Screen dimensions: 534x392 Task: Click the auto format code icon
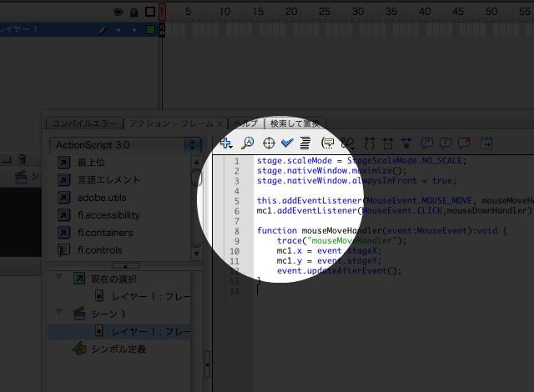point(305,143)
